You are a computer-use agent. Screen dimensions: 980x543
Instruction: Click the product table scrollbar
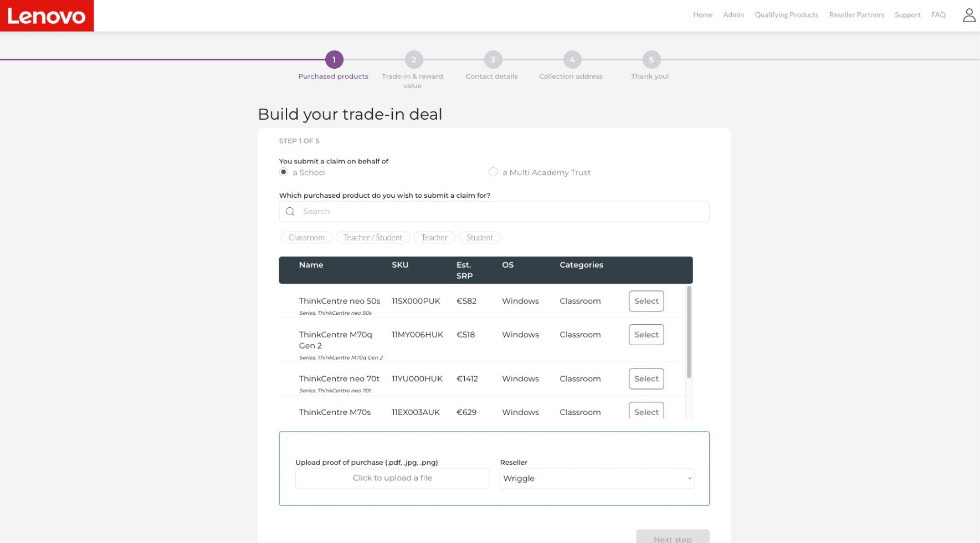coord(689,332)
